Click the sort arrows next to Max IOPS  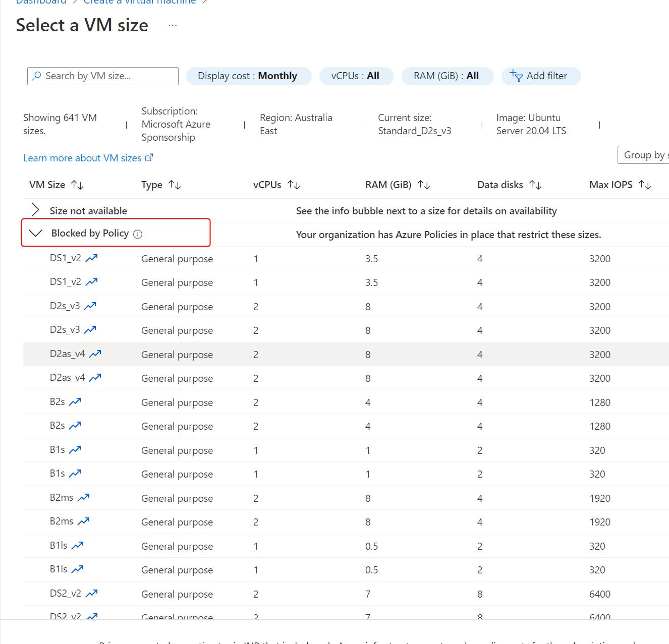[645, 185]
